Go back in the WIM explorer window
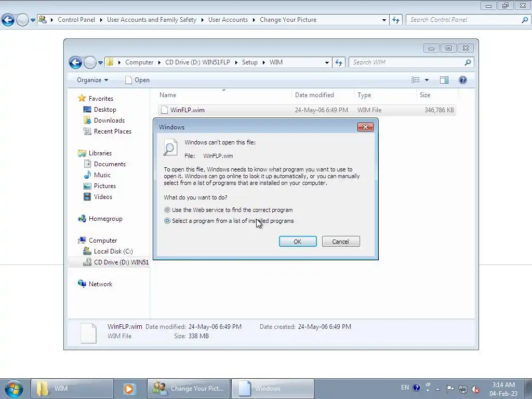532x399 pixels. click(x=75, y=62)
